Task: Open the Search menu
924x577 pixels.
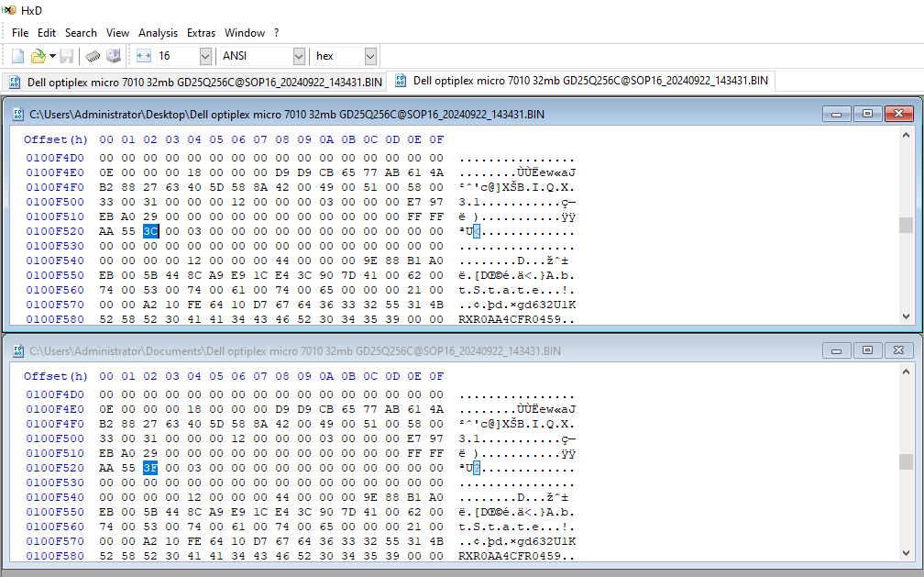Action: [x=81, y=33]
